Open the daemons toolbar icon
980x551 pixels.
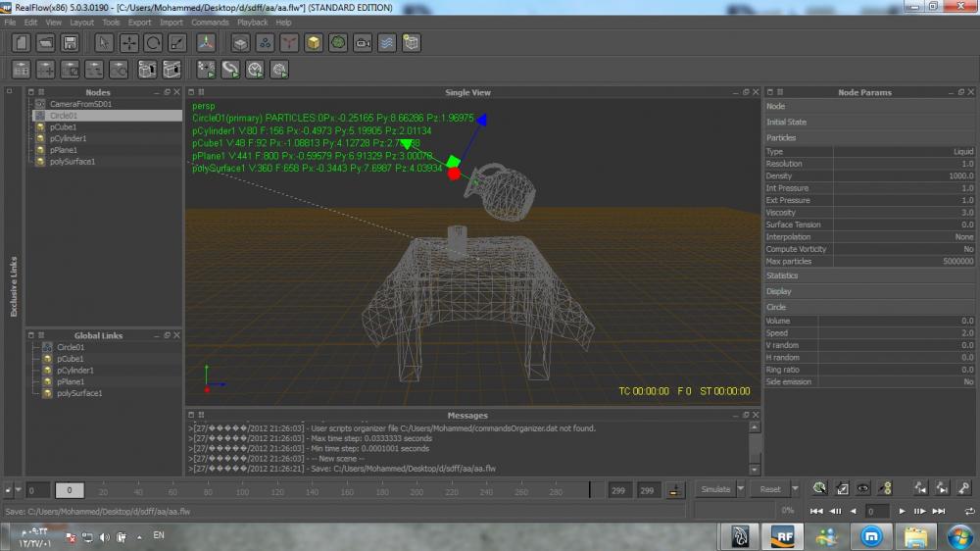[289, 43]
